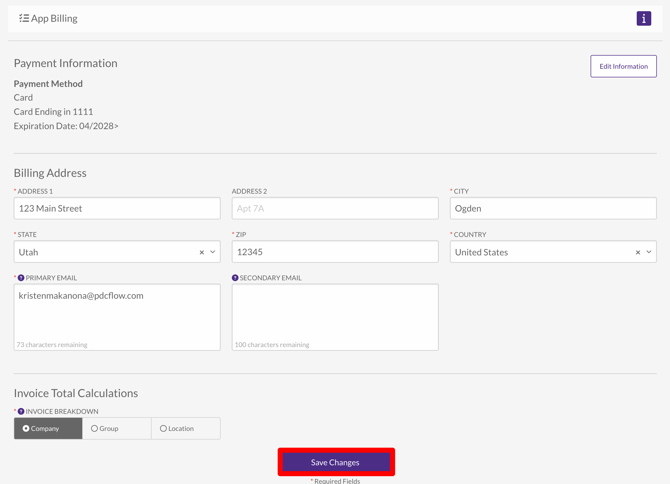The image size is (670, 484).
Task: Select Company invoice breakdown option
Action: (48, 428)
